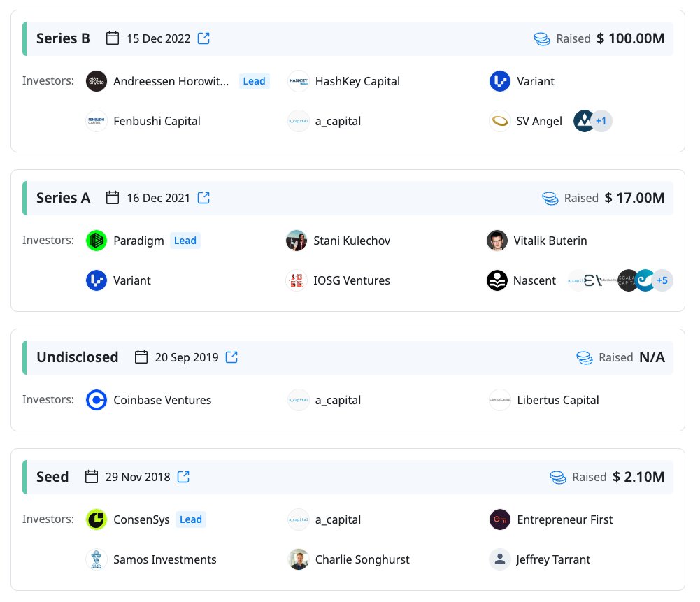The width and height of the screenshot is (700, 602).
Task: Click the Series B round title
Action: tap(63, 38)
